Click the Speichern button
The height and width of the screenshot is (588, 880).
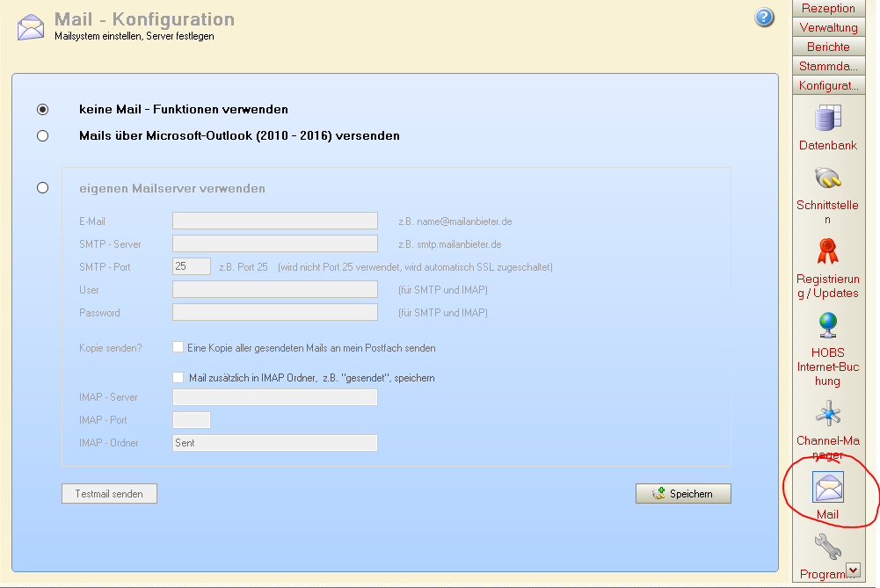683,494
